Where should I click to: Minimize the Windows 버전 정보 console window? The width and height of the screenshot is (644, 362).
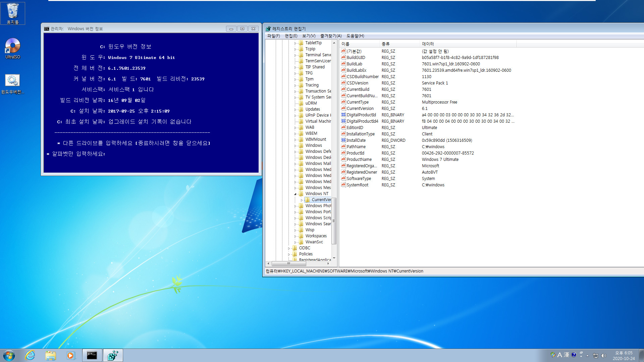coord(231,29)
